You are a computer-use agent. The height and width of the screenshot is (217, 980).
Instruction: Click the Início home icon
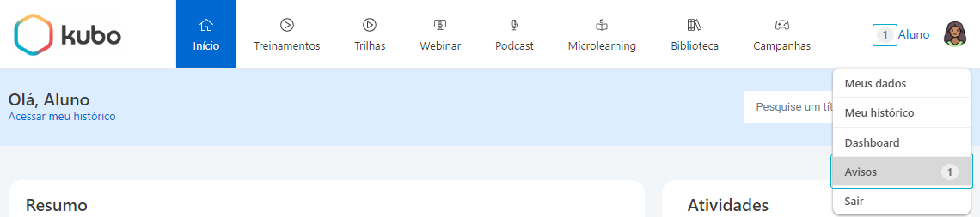click(x=206, y=25)
